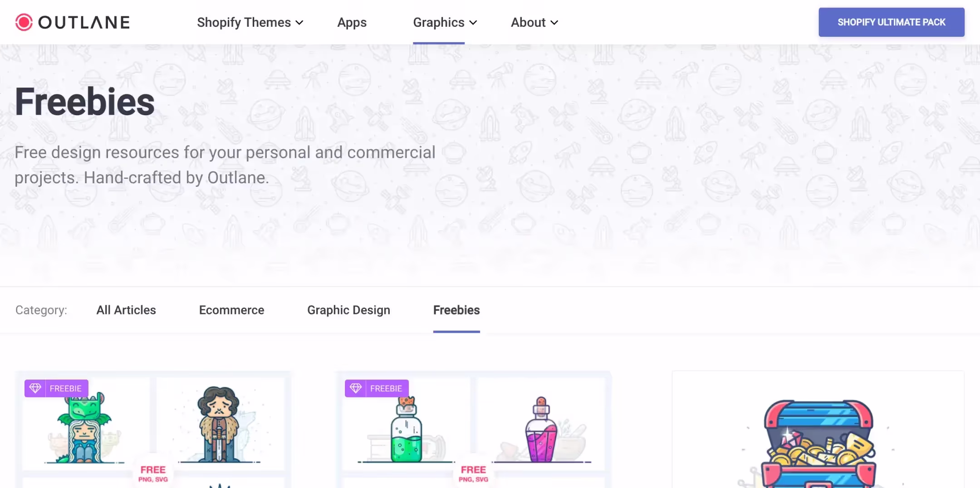Click the diamond icon on second Freebie badge
Image resolution: width=980 pixels, height=488 pixels.
click(355, 388)
